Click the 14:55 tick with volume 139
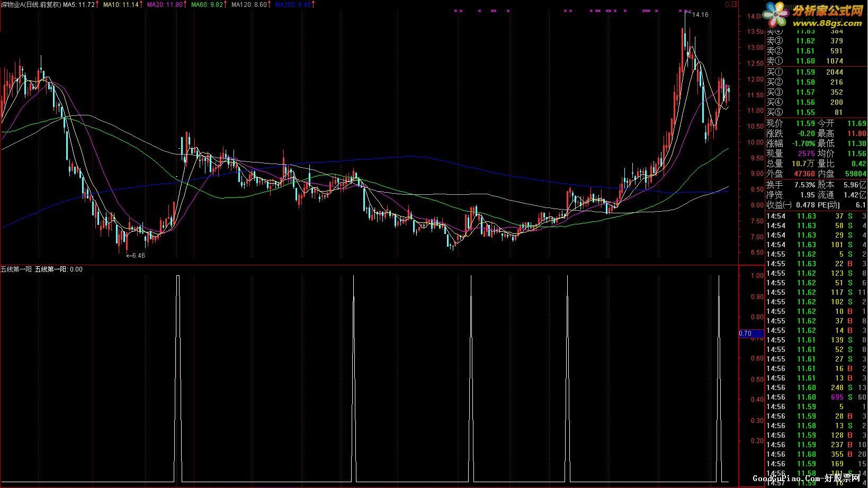Screen dimensions: 868x488 tap(817, 340)
